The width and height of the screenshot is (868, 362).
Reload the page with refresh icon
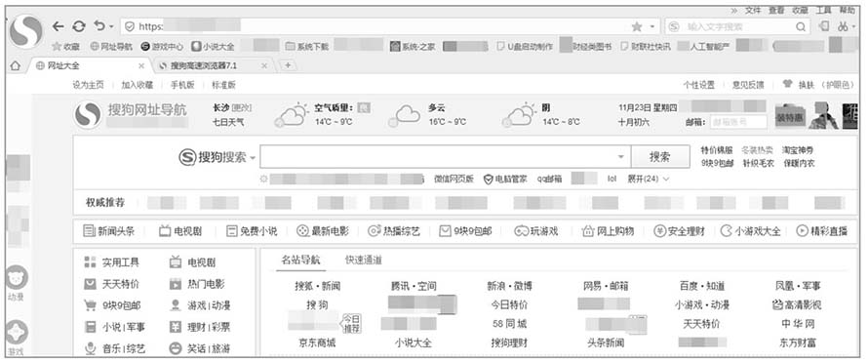tap(79, 26)
